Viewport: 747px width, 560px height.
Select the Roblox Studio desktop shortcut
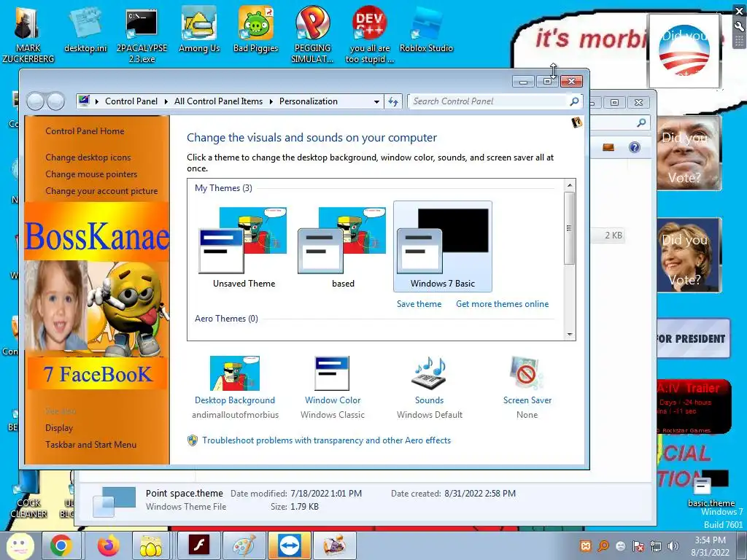[x=426, y=29]
